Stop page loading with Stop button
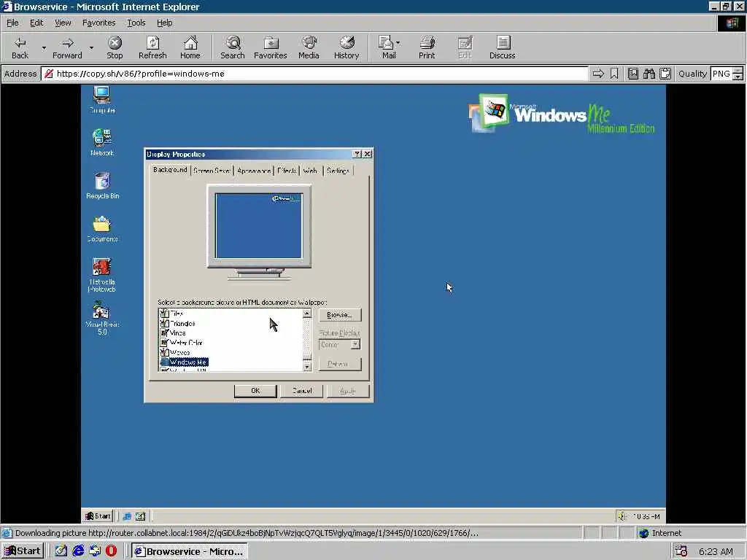Screen dimensions: 747x560 (x=115, y=47)
